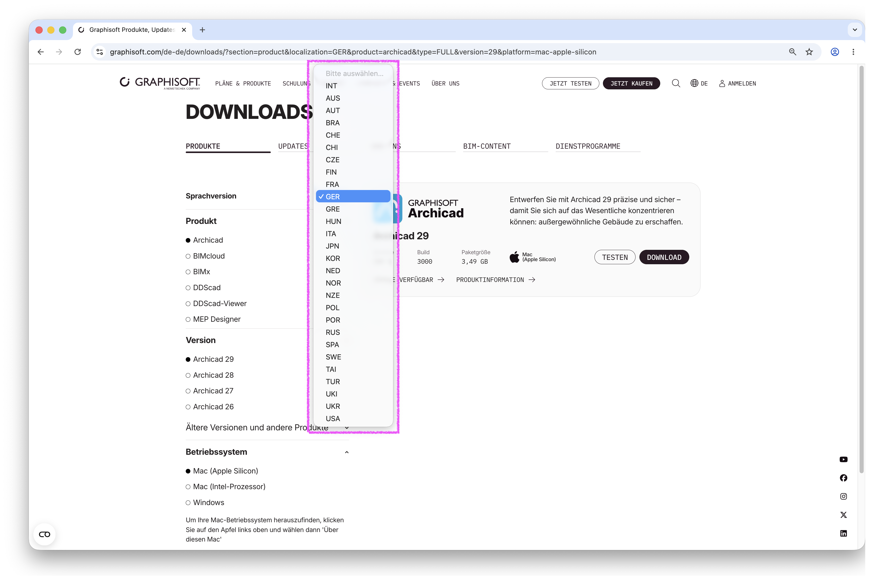Select POL in the language dropdown
This screenshot has height=588, width=894.
pos(353,308)
